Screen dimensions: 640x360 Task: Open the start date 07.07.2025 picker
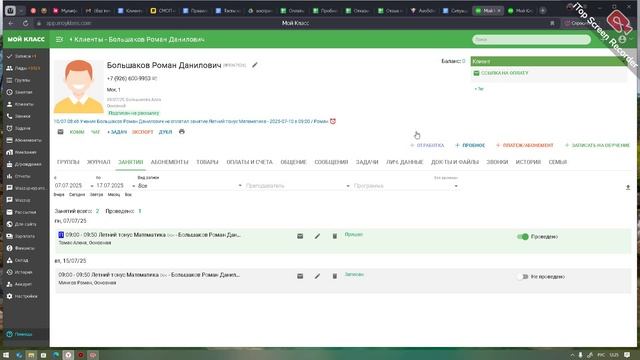pyautogui.click(x=73, y=186)
